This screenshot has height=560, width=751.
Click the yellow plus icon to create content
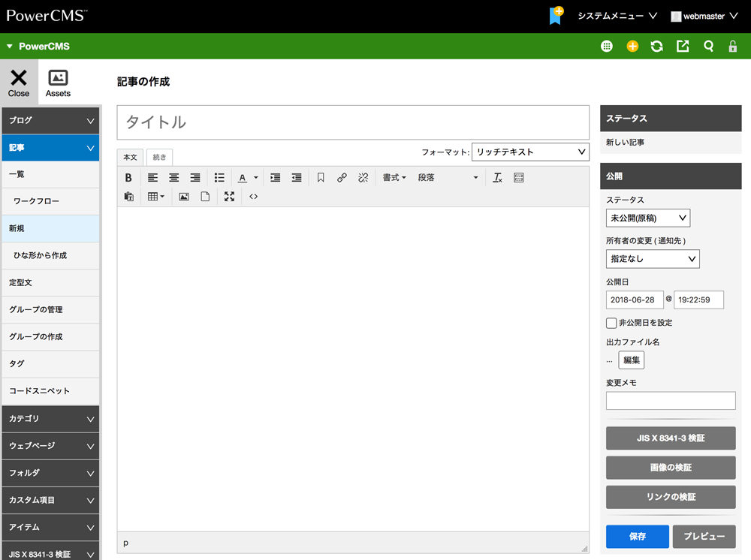tap(632, 46)
